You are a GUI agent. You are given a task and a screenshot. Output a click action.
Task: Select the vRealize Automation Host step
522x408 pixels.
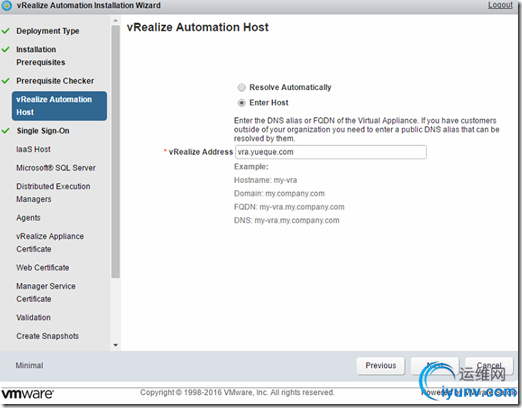(59, 106)
